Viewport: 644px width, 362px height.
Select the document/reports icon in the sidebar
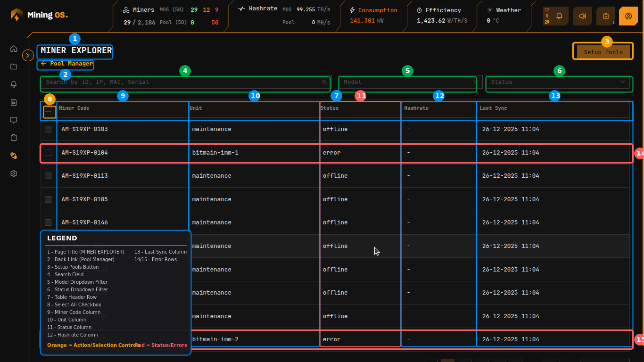14,102
